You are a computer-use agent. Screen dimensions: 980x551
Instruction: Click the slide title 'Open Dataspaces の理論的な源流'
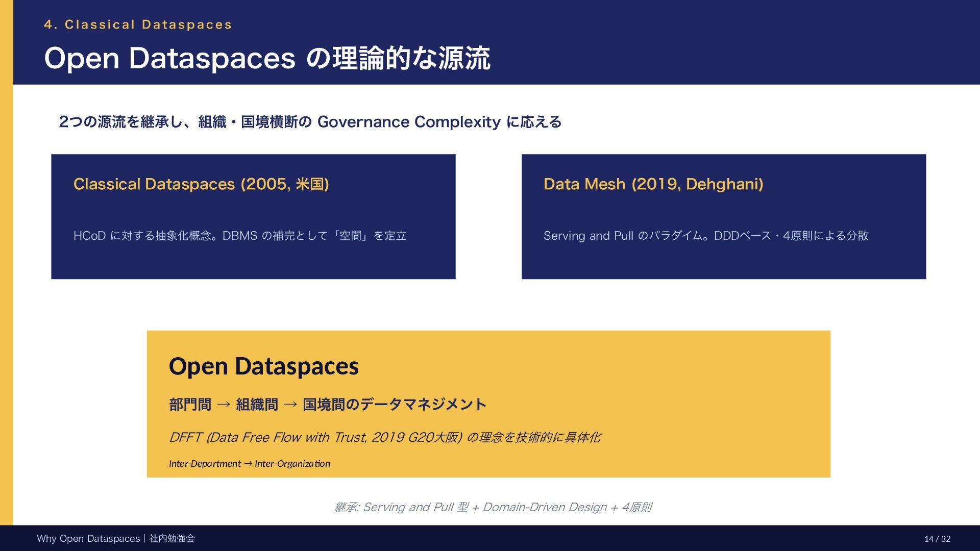point(267,58)
